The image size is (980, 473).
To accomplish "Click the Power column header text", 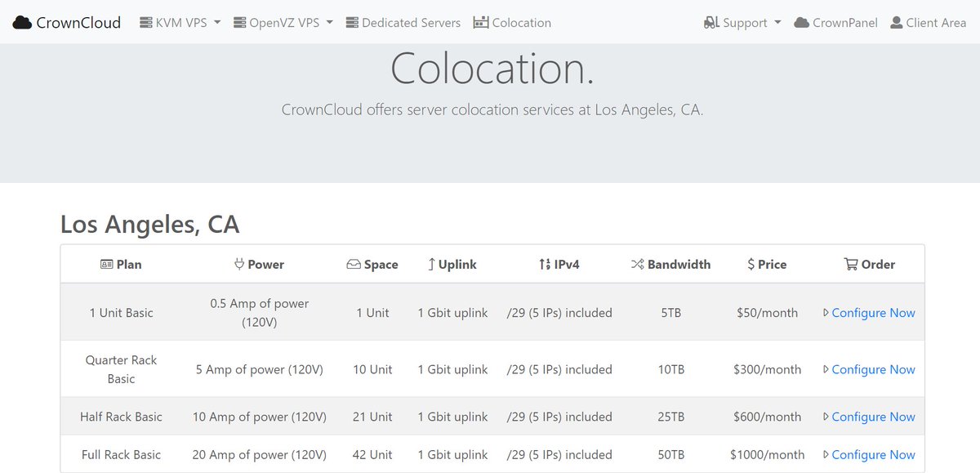I will coord(266,265).
